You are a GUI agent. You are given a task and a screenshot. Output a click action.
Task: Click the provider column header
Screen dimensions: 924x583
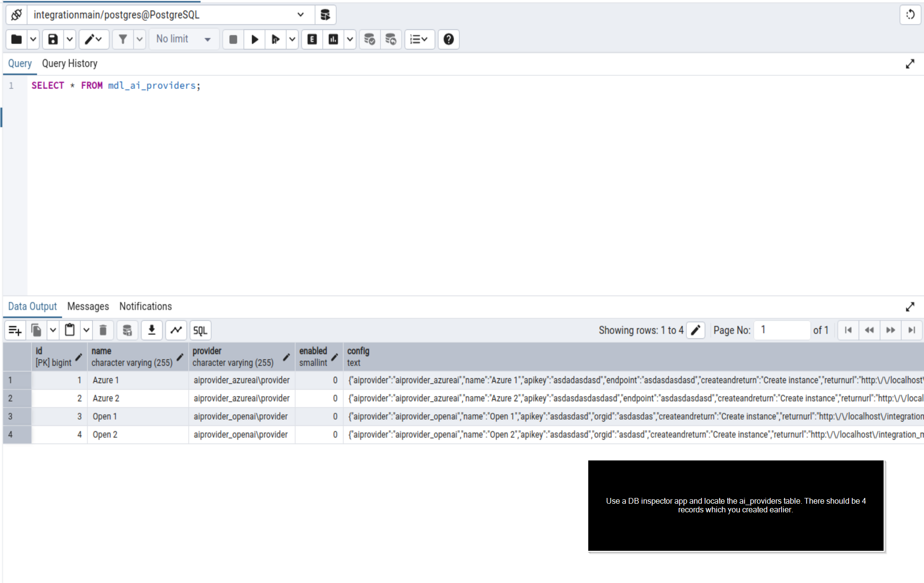[x=241, y=357]
